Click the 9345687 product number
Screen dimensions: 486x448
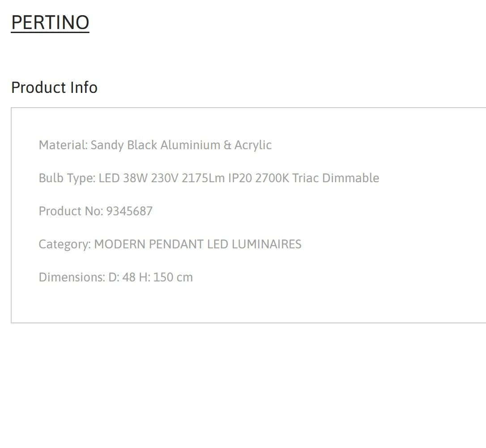129,211
